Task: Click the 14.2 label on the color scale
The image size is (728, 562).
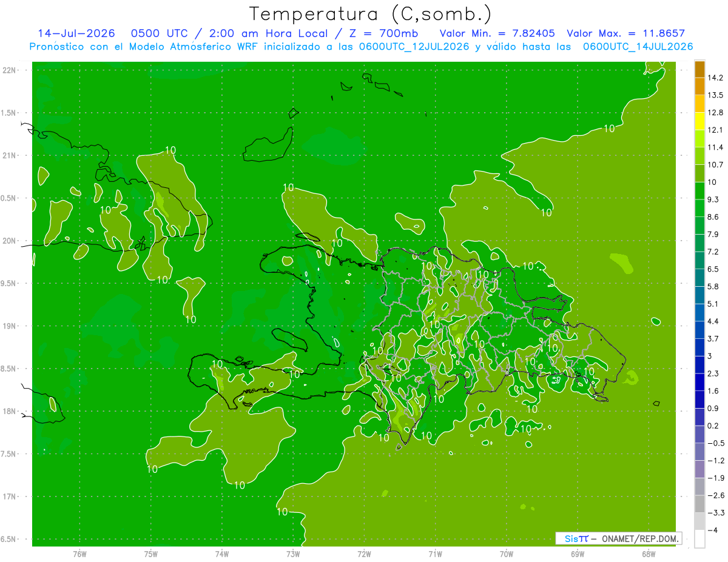Action: click(715, 78)
